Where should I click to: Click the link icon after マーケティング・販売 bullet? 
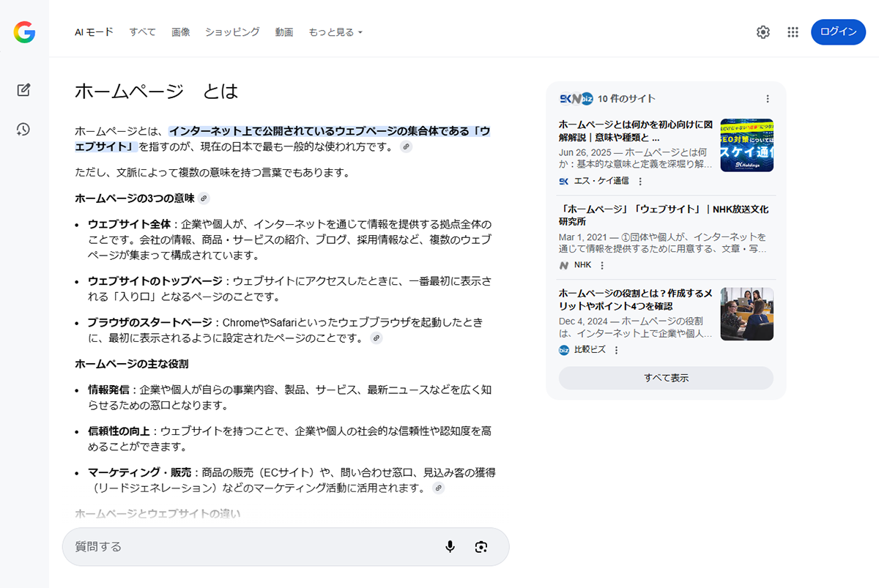pyautogui.click(x=439, y=488)
